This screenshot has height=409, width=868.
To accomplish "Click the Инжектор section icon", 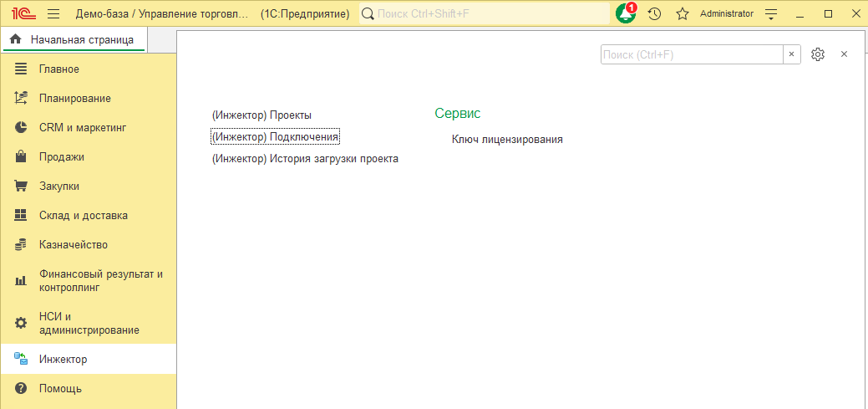I will pyautogui.click(x=21, y=359).
